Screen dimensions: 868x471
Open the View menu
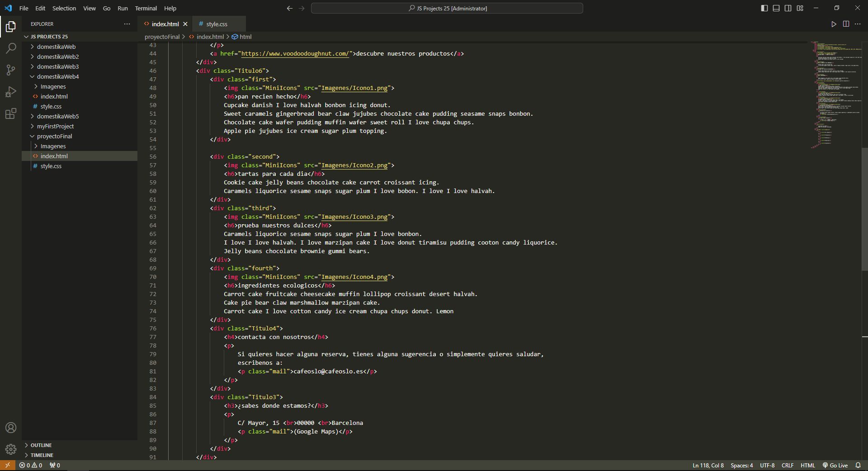coord(90,8)
